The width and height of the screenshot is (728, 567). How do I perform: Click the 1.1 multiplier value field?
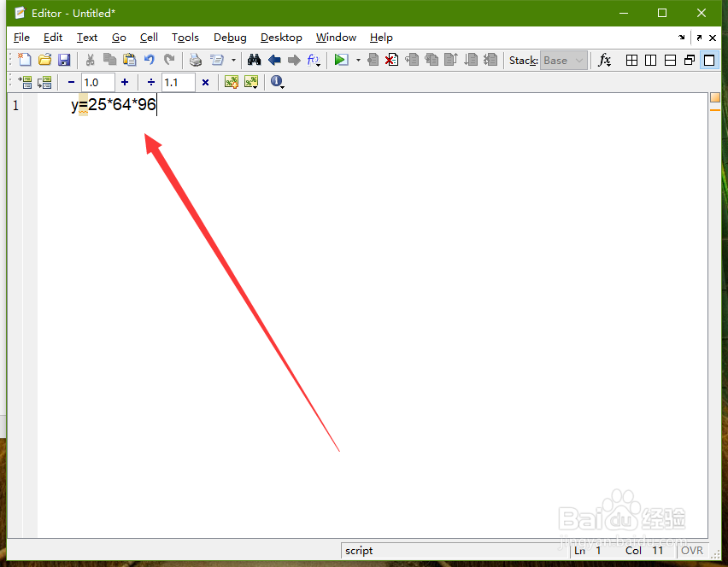tap(179, 83)
